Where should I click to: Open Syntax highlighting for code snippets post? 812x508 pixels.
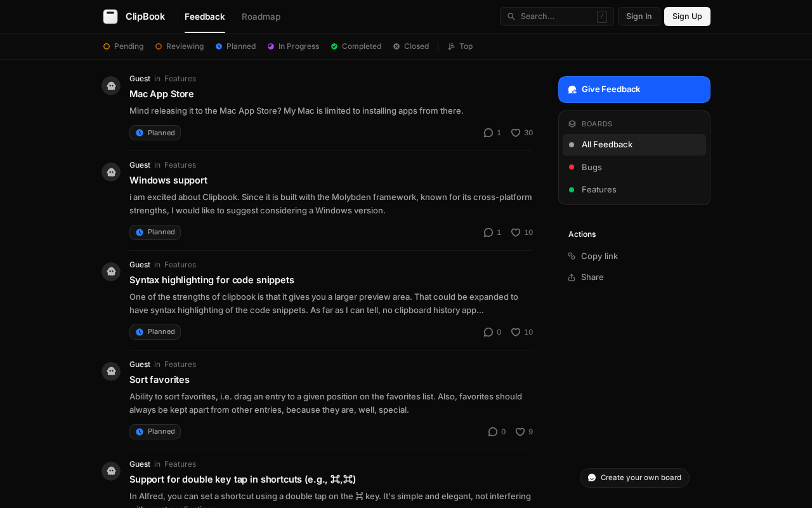coord(212,280)
